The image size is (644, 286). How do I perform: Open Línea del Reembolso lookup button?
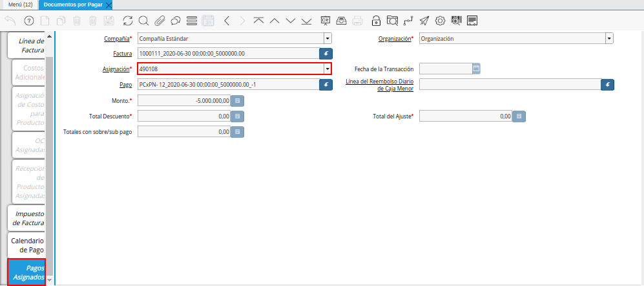click(607, 84)
